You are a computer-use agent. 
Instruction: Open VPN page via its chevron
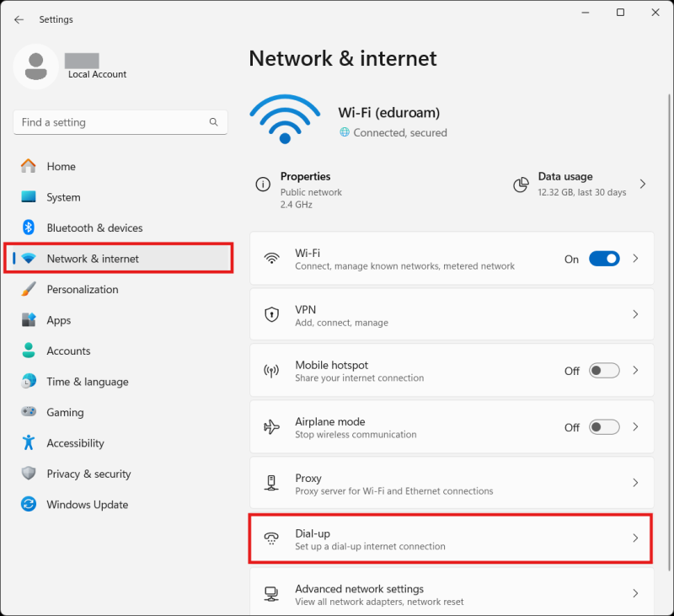[635, 314]
